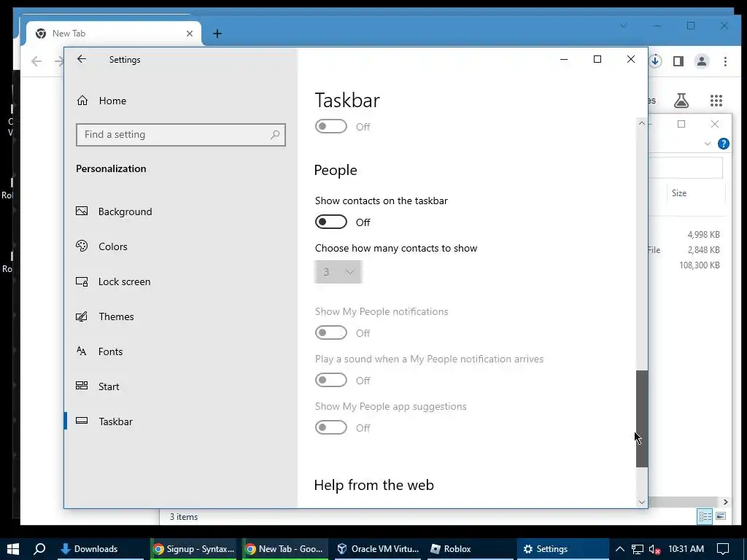Open the contacts count dropdown showing 3
The image size is (747, 560).
pos(338,272)
